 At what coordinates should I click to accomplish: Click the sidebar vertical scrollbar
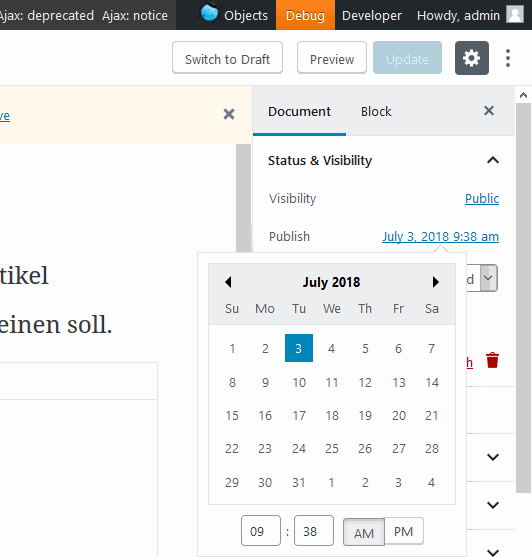point(523,298)
